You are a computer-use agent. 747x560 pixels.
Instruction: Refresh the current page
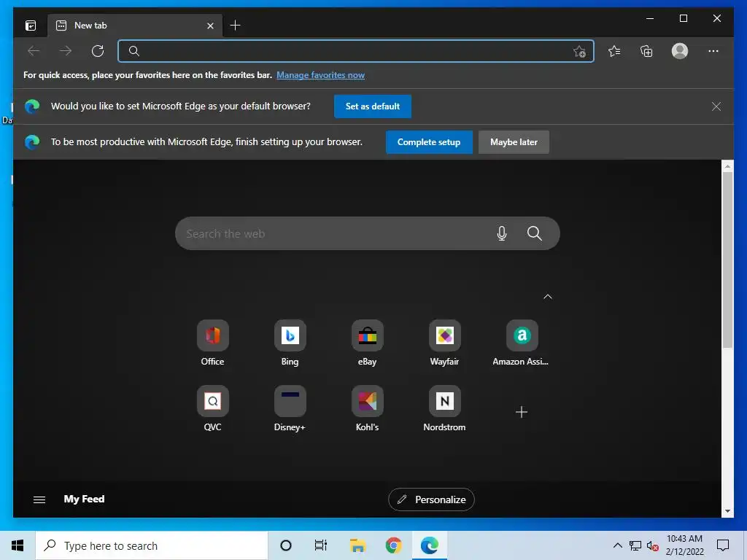98,51
